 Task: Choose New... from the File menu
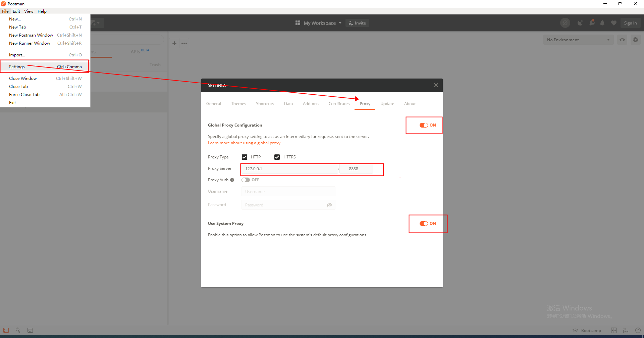45,19
